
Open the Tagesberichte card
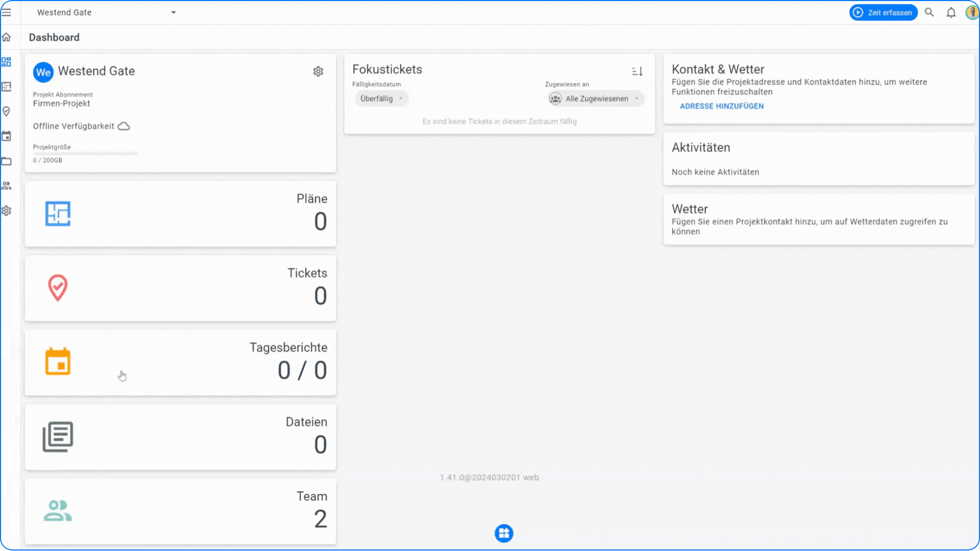180,363
